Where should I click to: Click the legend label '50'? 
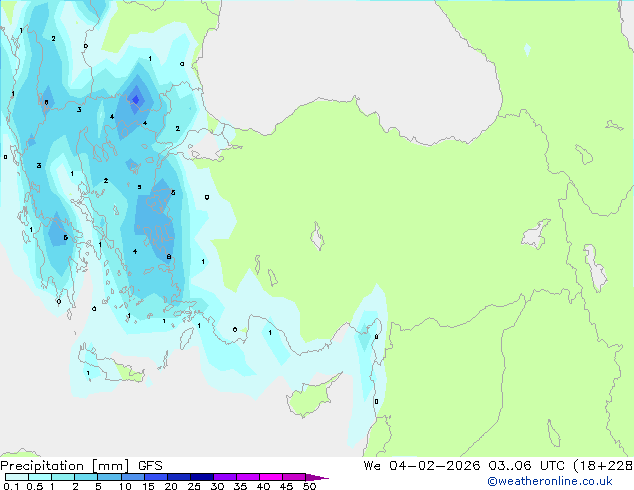[x=309, y=486]
